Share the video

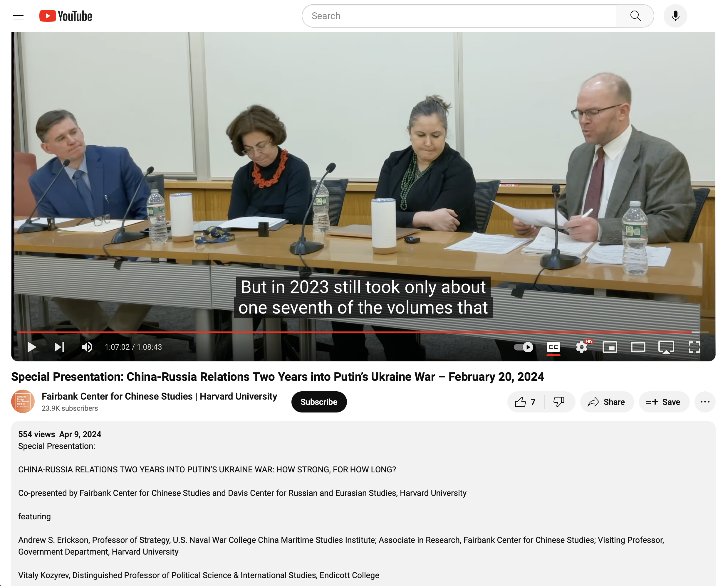pos(607,402)
